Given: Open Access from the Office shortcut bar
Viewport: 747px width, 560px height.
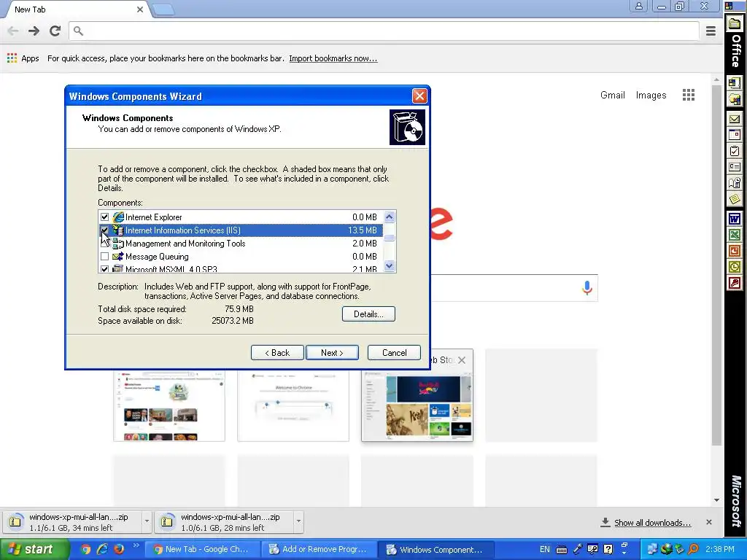Looking at the screenshot, I should click(x=734, y=284).
